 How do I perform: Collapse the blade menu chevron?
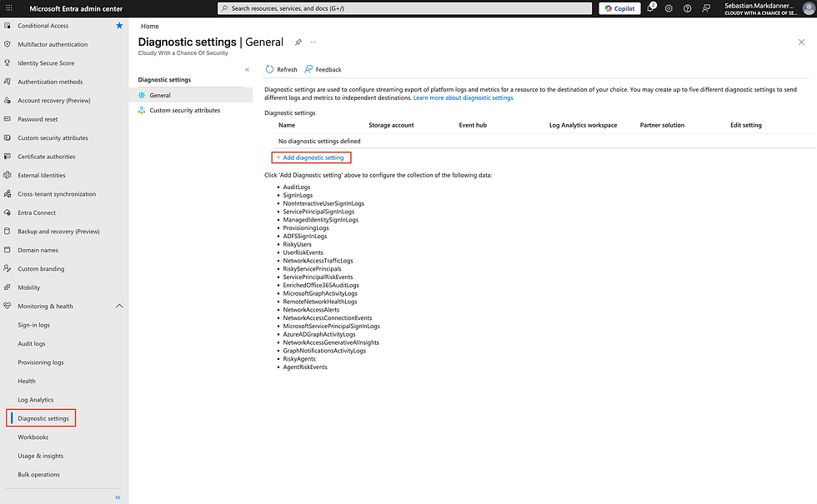pos(247,70)
